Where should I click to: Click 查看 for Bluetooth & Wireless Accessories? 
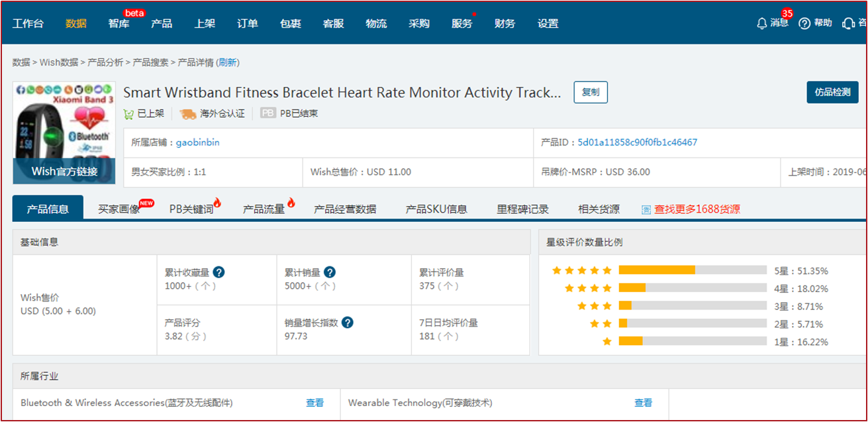[314, 403]
